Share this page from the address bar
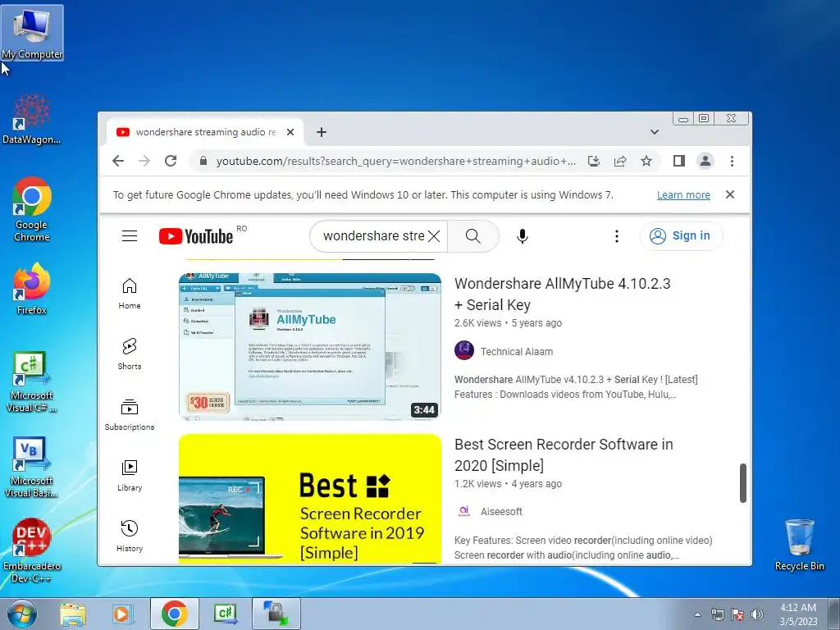 (x=620, y=161)
